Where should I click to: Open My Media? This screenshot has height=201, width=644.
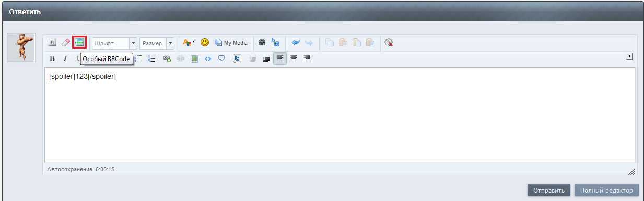(x=231, y=43)
